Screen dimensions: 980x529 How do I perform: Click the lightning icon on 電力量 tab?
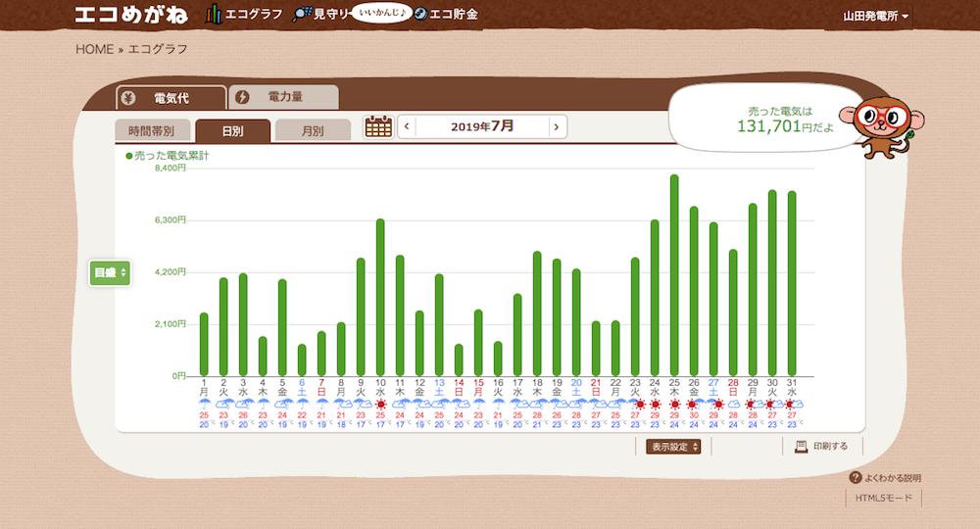pyautogui.click(x=242, y=97)
